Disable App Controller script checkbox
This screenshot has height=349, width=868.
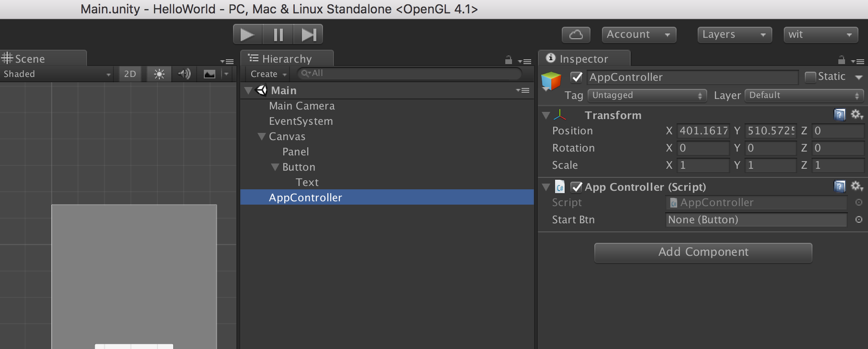point(577,187)
